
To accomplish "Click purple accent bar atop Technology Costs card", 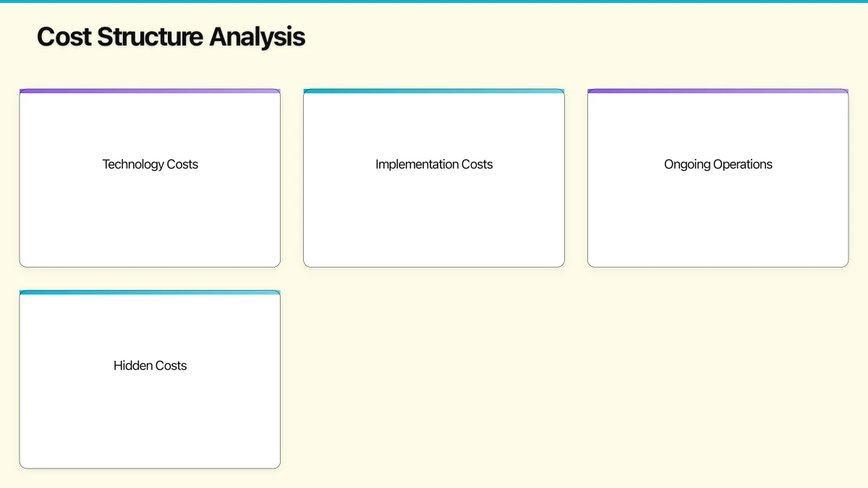I will (x=150, y=91).
